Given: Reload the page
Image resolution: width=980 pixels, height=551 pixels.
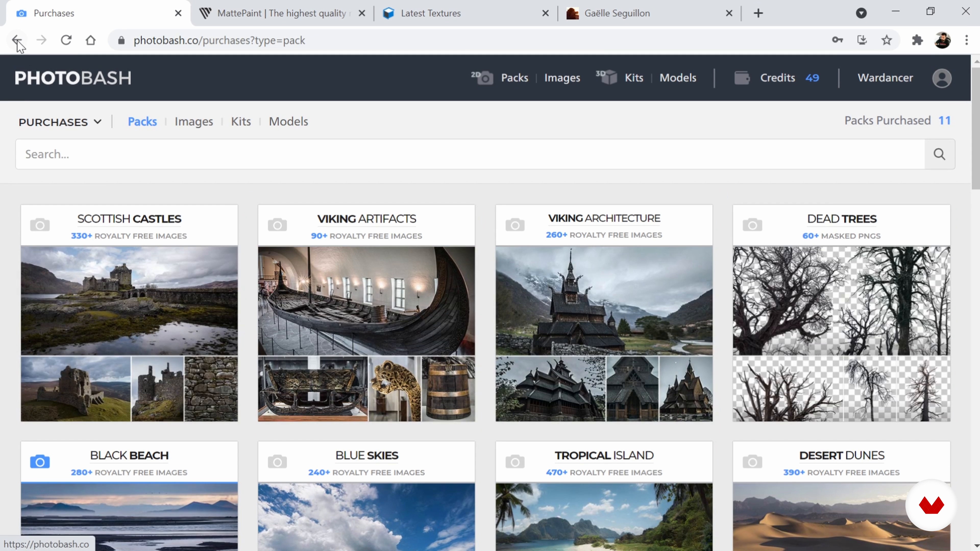Looking at the screenshot, I should click(66, 40).
